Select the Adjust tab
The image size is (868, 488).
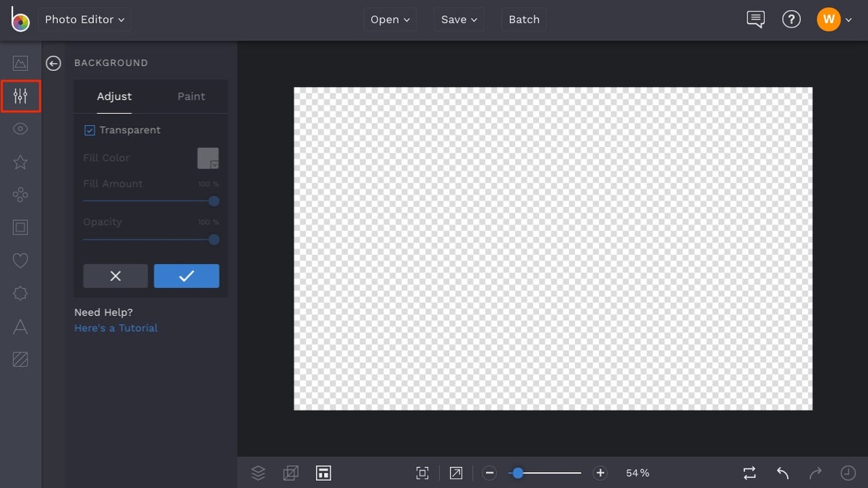pos(114,96)
